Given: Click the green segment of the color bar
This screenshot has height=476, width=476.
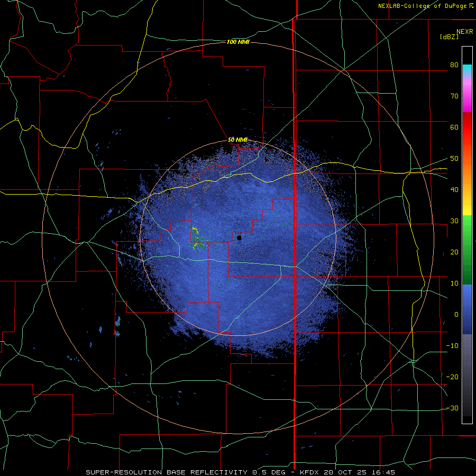Looking at the screenshot, I should [x=467, y=250].
